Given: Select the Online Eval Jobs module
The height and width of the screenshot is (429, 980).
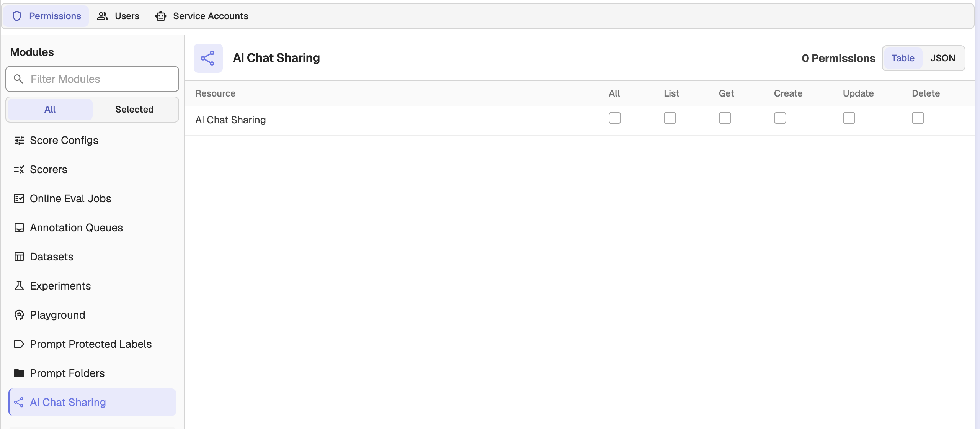Looking at the screenshot, I should [x=92, y=198].
